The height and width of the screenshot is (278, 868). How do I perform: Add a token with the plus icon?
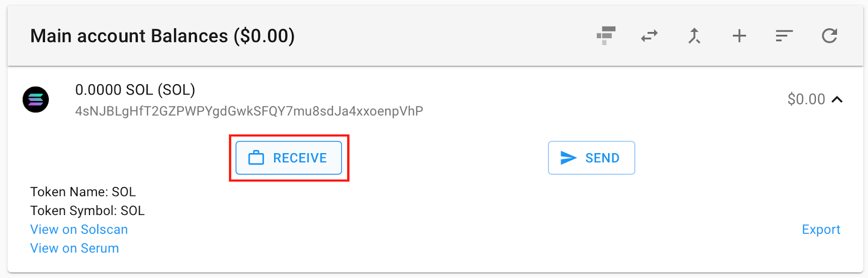[x=739, y=36]
